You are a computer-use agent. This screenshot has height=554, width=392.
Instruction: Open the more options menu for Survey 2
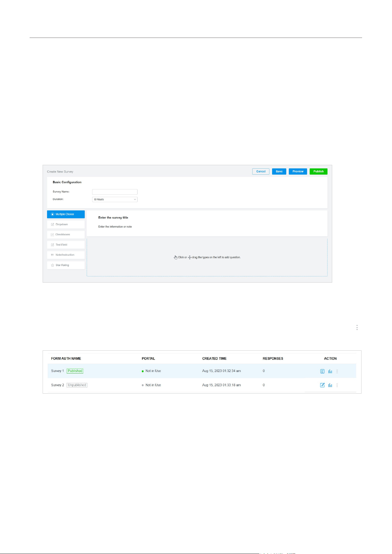point(337,385)
